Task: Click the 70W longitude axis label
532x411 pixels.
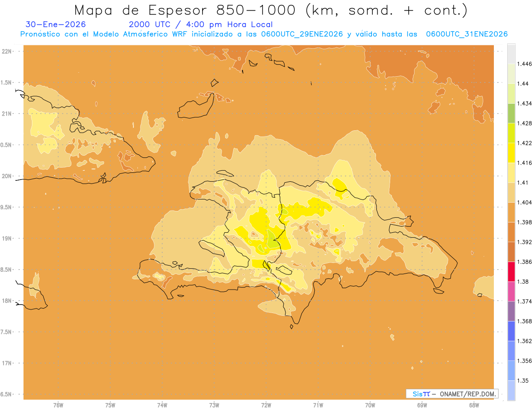Action: [x=370, y=405]
